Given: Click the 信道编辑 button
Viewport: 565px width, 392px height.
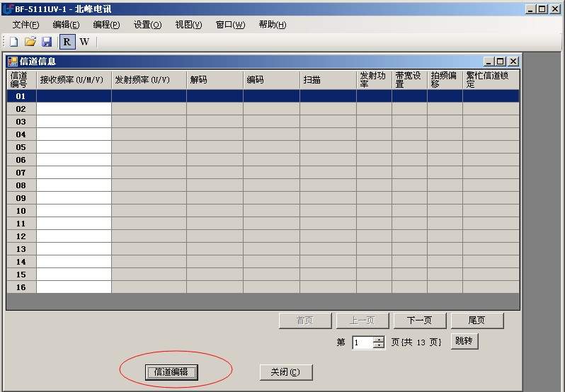Looking at the screenshot, I should pos(171,372).
